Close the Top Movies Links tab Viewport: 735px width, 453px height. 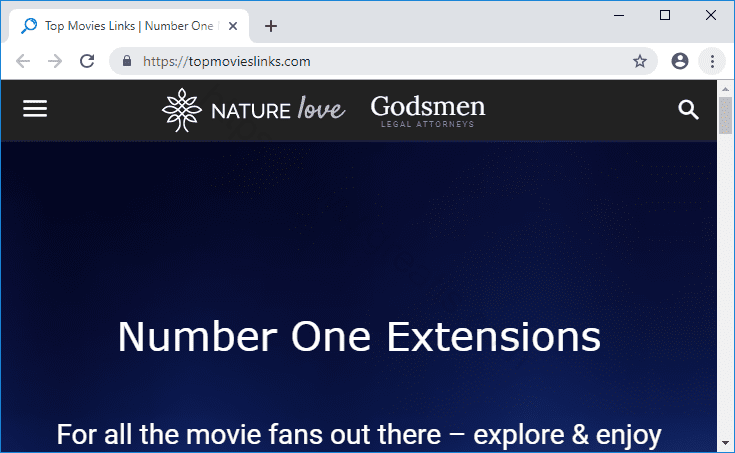coord(232,26)
